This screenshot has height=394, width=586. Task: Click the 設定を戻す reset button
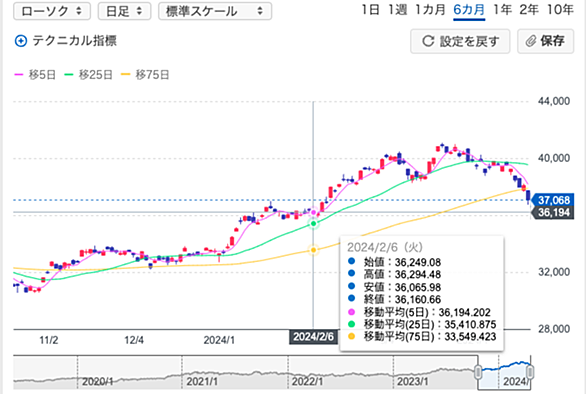tap(460, 41)
